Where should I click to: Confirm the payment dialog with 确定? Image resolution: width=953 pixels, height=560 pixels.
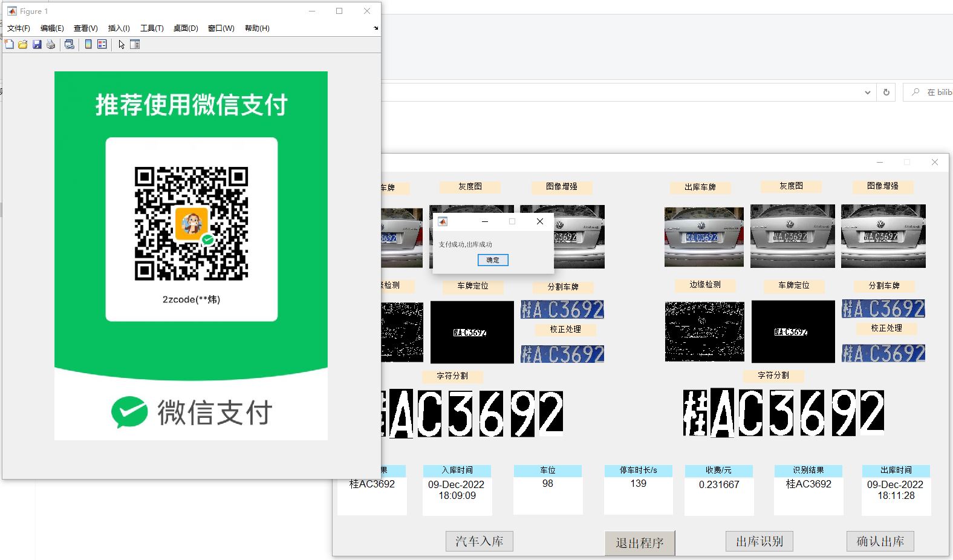pyautogui.click(x=493, y=260)
